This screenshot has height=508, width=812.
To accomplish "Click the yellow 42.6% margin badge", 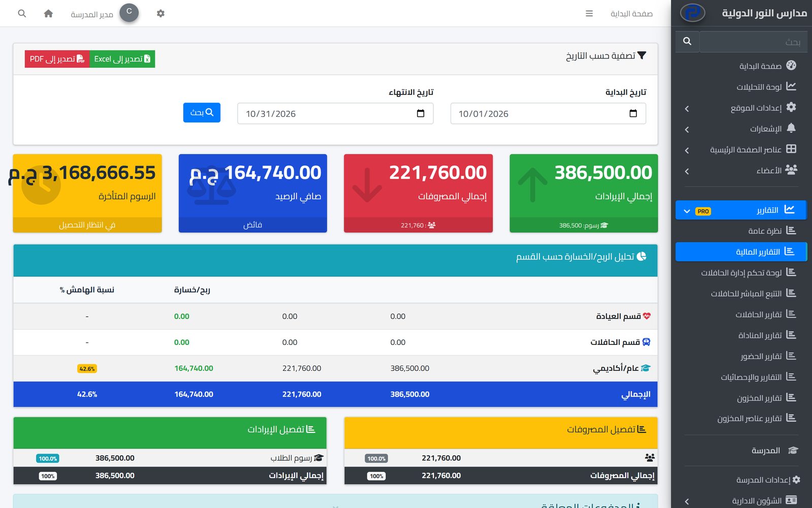I will coord(87,369).
